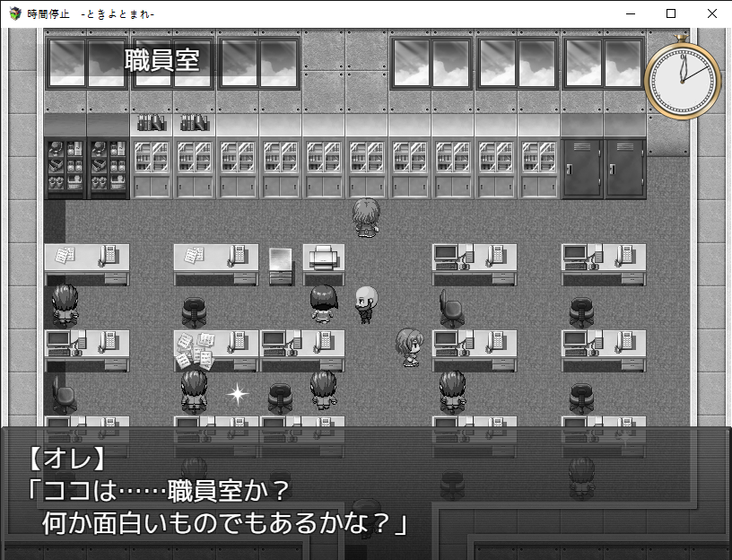Click the leftmost dark storage shelf

tap(65, 168)
